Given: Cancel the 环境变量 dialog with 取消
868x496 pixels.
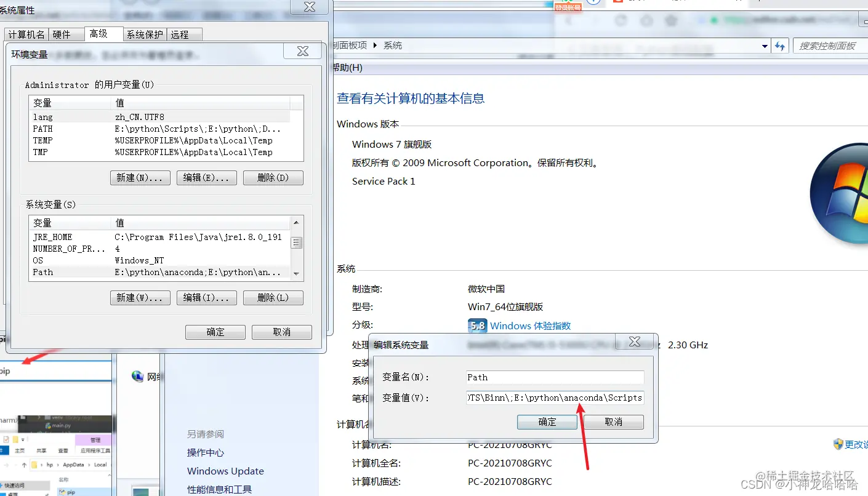Looking at the screenshot, I should [282, 332].
